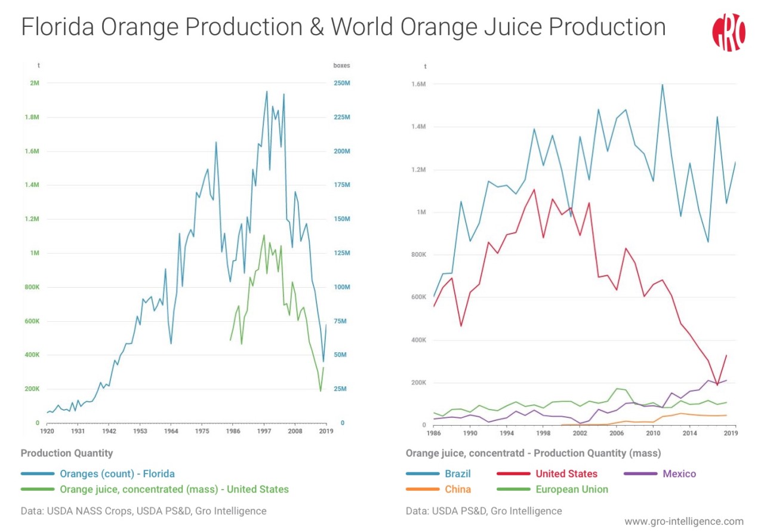This screenshot has width=764, height=532.
Task: Click the '1.8M' left axis value
Action: [x=32, y=117]
